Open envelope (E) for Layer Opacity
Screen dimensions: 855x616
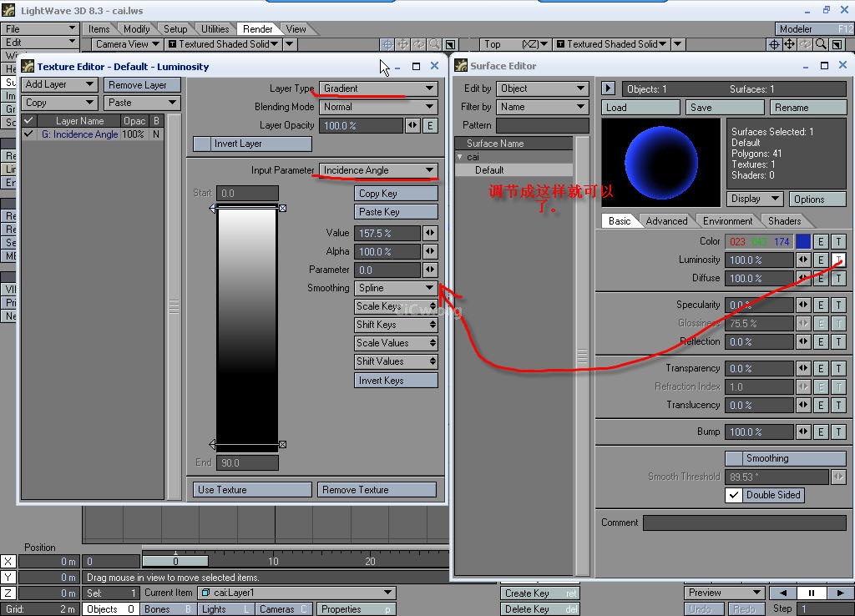coord(430,125)
